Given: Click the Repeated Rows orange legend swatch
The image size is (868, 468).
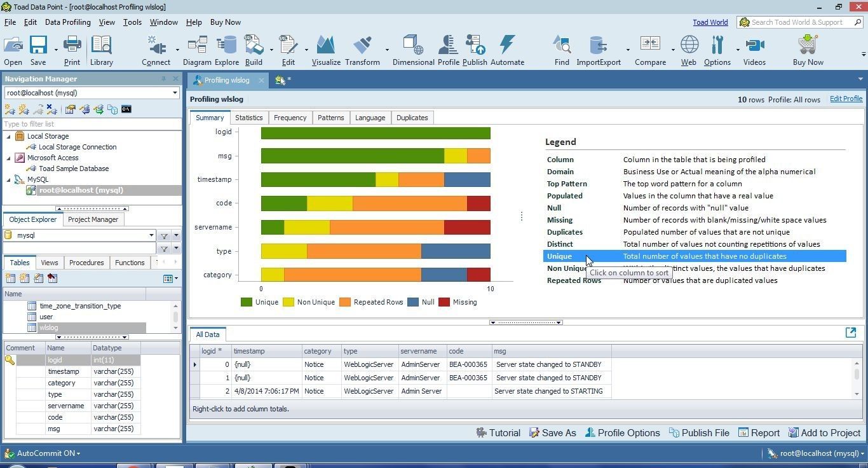Looking at the screenshot, I should pos(345,302).
